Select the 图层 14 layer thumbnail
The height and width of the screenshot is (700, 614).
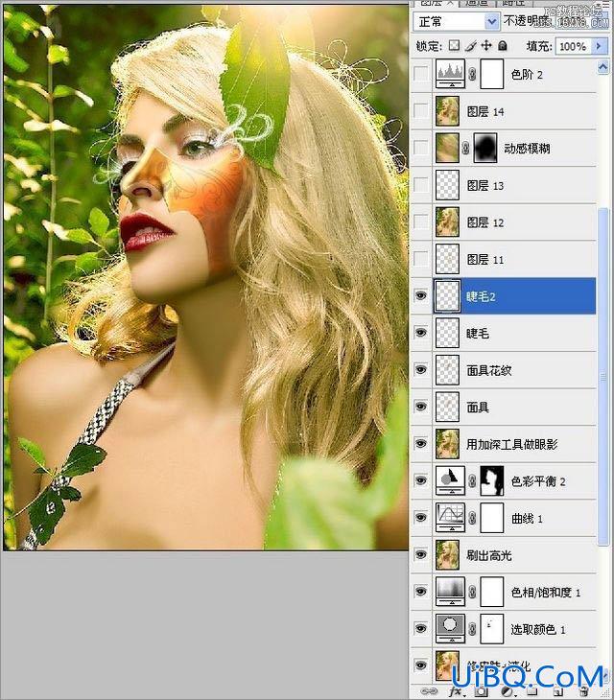[447, 110]
